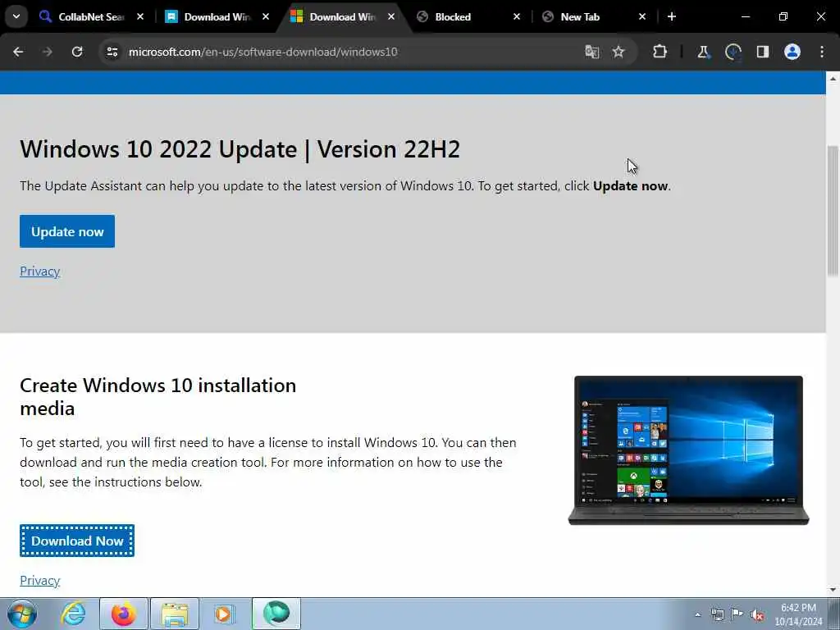This screenshot has height=630, width=840.
Task: Close the Blocked tab
Action: [517, 16]
